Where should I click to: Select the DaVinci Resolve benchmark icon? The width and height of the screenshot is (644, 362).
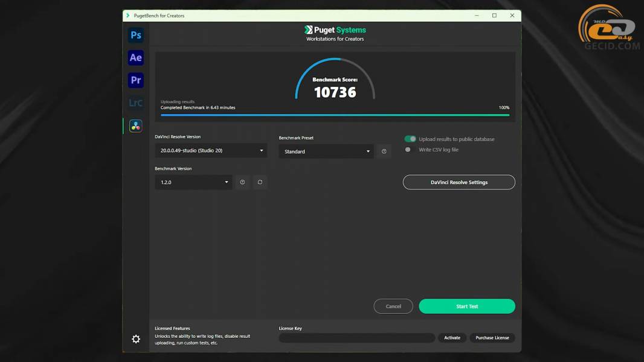(136, 125)
